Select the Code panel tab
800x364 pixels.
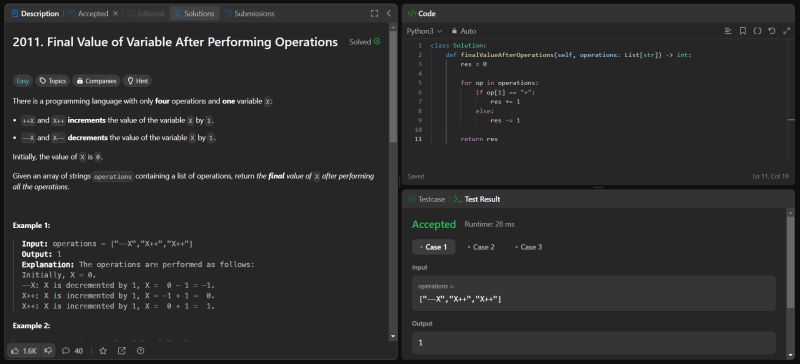[422, 14]
